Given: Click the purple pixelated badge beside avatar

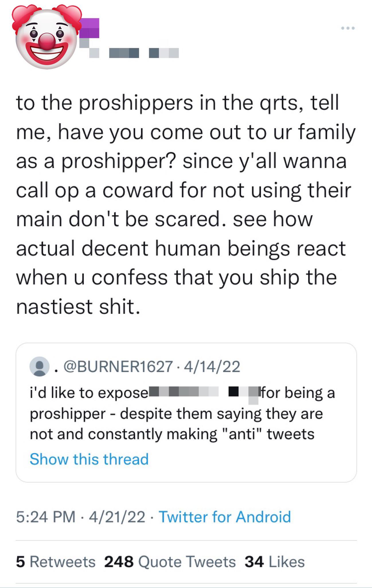Looking at the screenshot, I should [89, 28].
